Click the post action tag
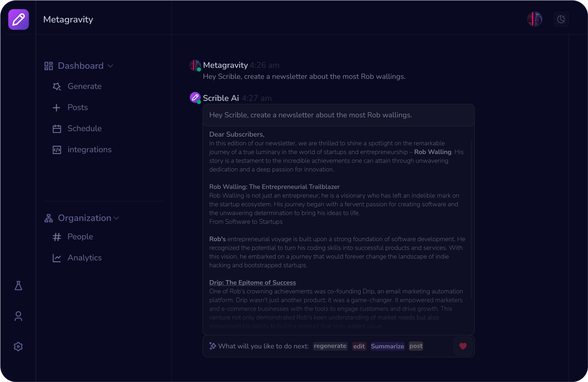The height and width of the screenshot is (382, 588). [416, 346]
